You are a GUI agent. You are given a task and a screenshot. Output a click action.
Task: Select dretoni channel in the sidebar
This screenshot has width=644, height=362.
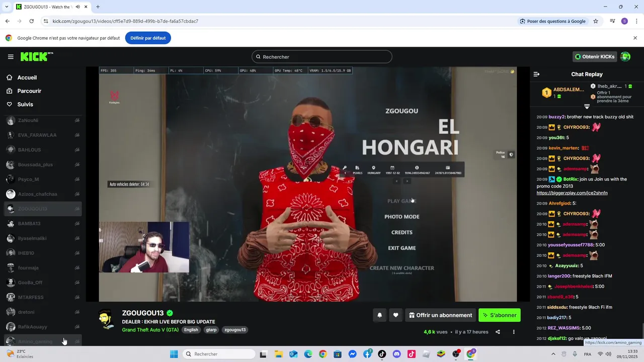pyautogui.click(x=43, y=312)
